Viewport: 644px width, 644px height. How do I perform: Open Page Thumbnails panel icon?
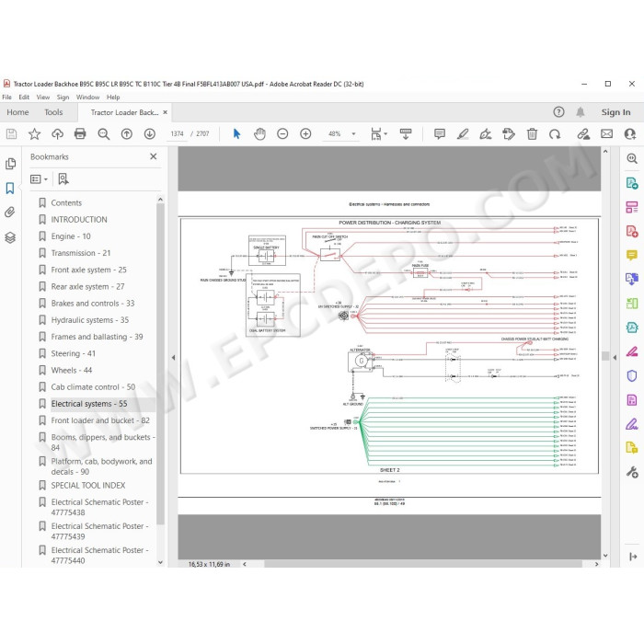(x=10, y=164)
